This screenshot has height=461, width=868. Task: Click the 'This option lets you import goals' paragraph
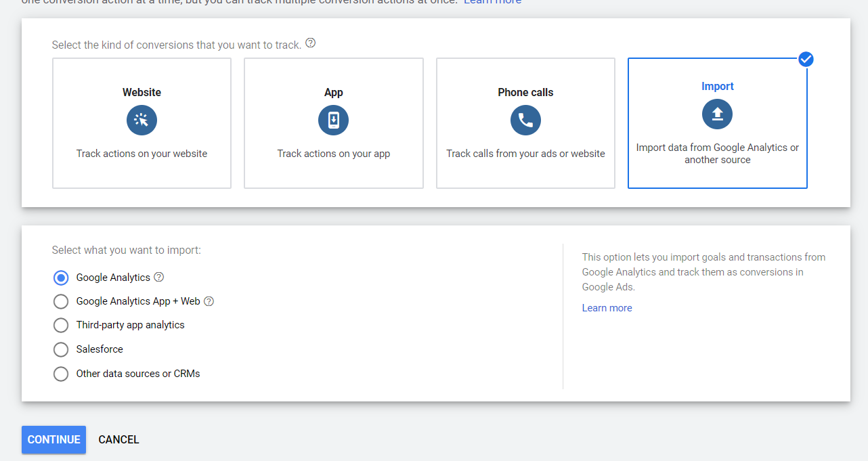point(704,271)
